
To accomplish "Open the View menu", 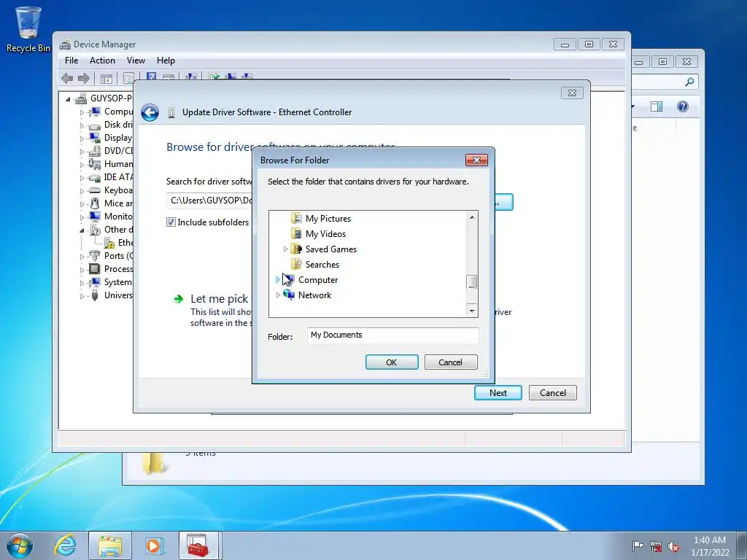I will pos(136,61).
